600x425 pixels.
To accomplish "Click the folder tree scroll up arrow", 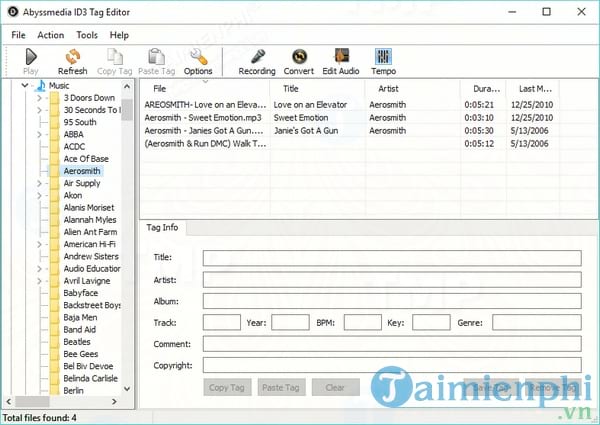I will pos(127,87).
